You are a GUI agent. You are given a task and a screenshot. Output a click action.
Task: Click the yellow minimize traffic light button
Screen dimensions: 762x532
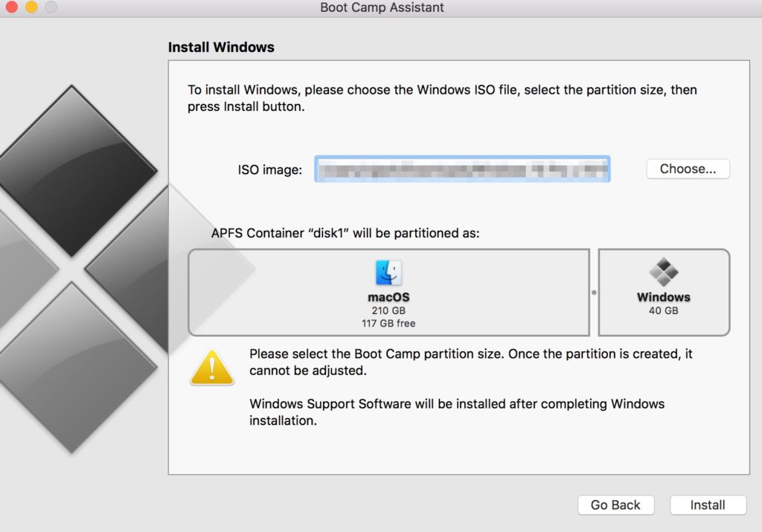pos(30,7)
